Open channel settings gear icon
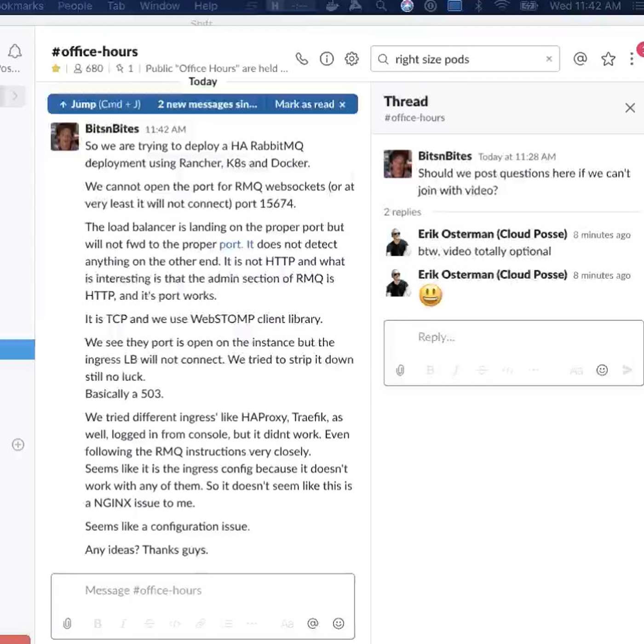Image resolution: width=644 pixels, height=644 pixels. (352, 59)
